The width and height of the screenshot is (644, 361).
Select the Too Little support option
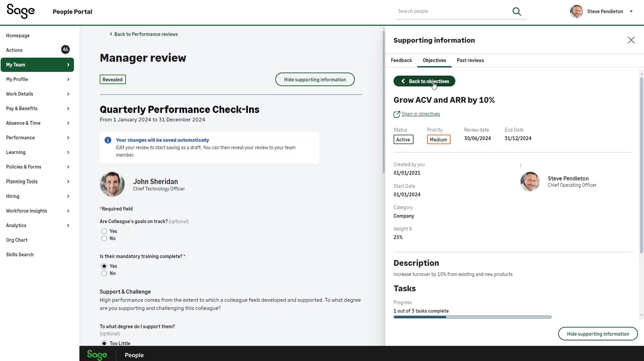point(104,343)
